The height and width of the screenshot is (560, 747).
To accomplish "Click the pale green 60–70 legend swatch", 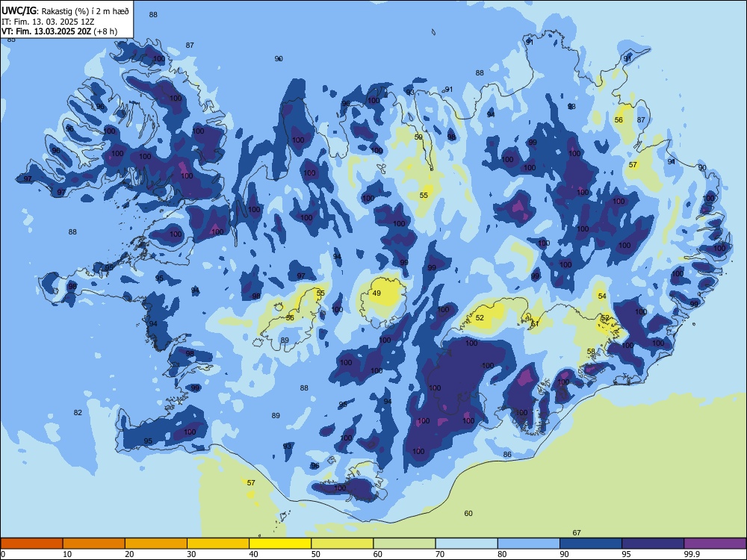I will [x=404, y=544].
